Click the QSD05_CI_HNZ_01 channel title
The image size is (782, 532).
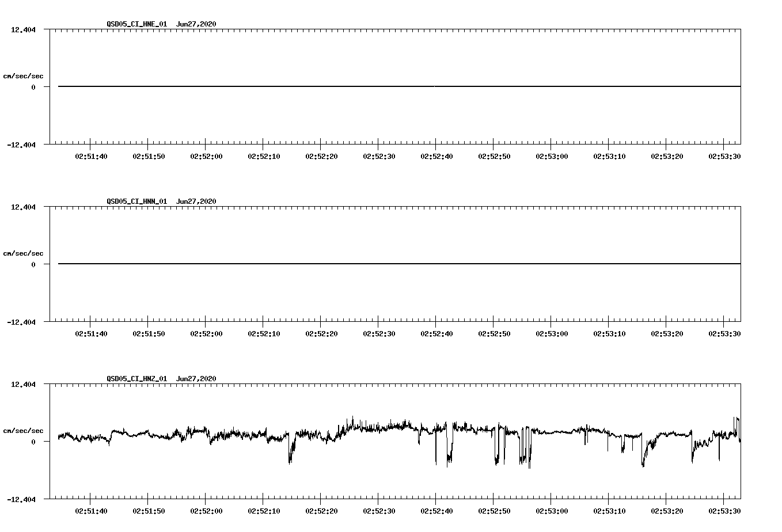pos(137,379)
